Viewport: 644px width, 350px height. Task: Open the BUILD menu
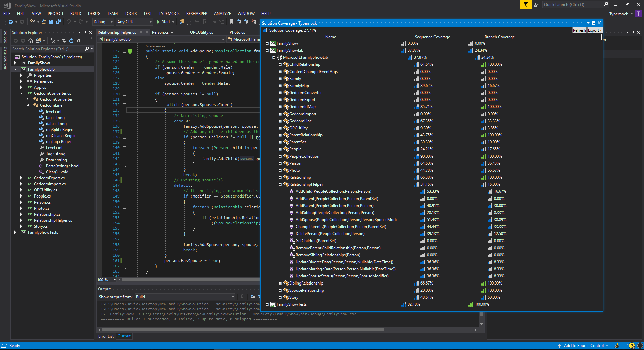[76, 14]
